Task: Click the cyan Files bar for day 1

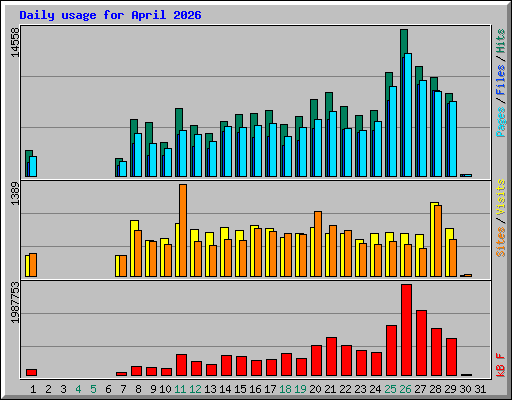Action: point(33,166)
